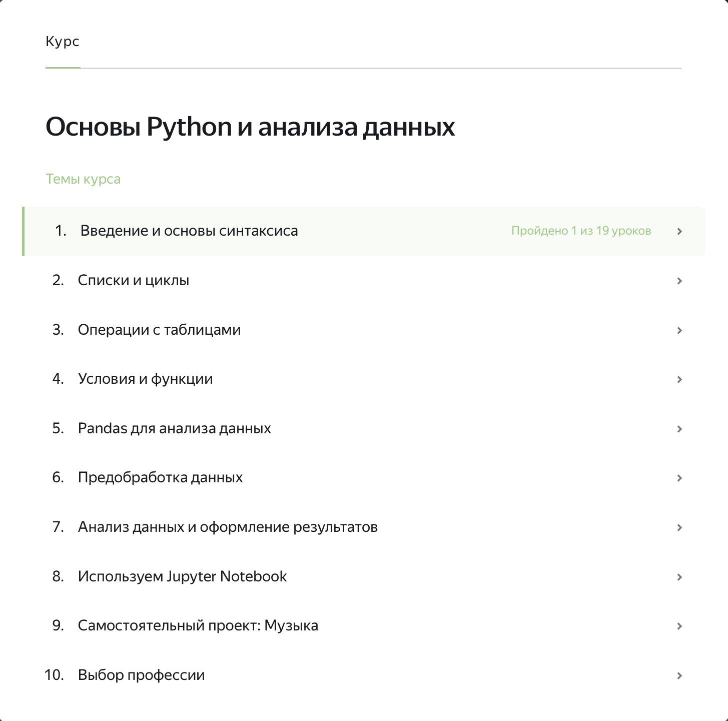Open topic Используем Jupyter Notebook
Screen dimensions: 728x721
[364, 577]
